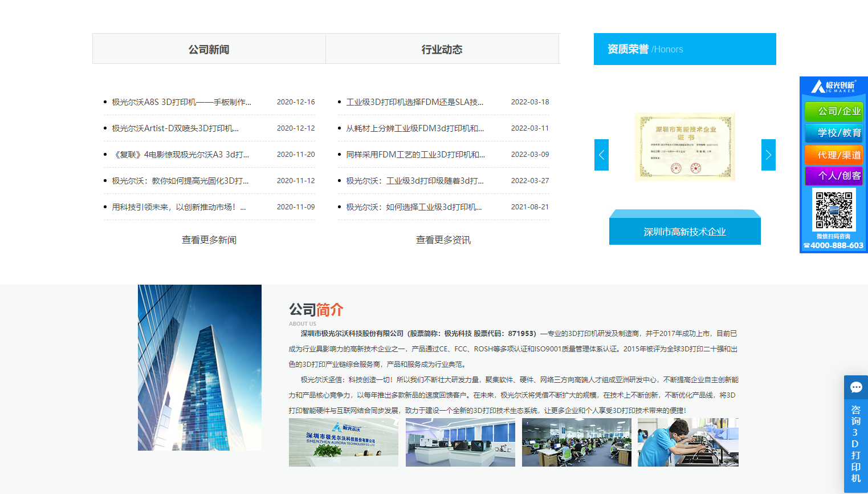Choose the 代理/渠道 orange button
This screenshot has height=494, width=868.
[833, 155]
